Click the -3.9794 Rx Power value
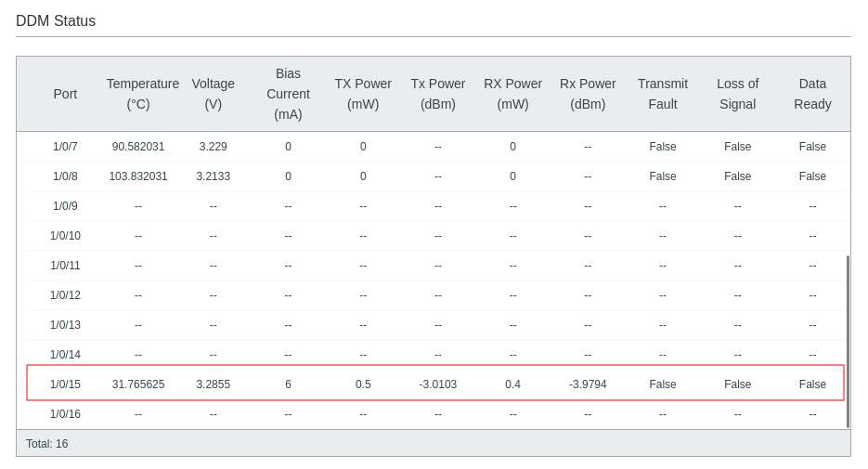868x469 pixels. click(x=588, y=384)
